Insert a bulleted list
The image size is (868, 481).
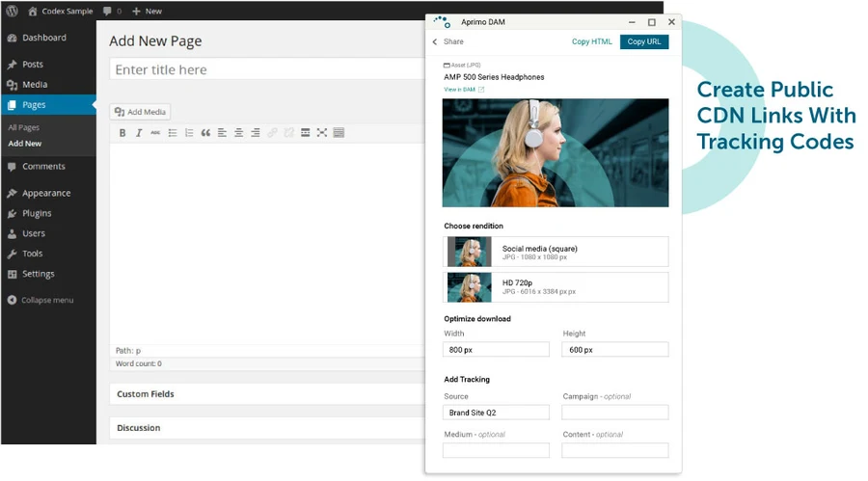click(173, 133)
